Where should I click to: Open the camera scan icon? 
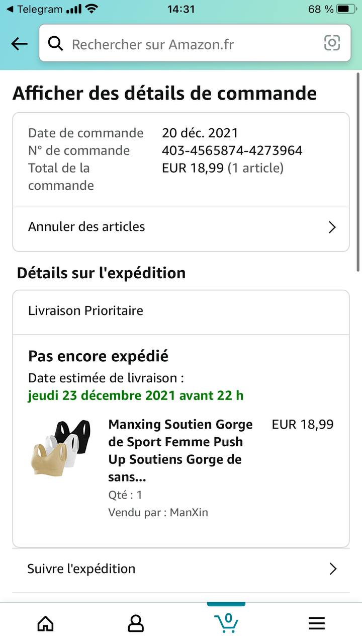(x=332, y=43)
